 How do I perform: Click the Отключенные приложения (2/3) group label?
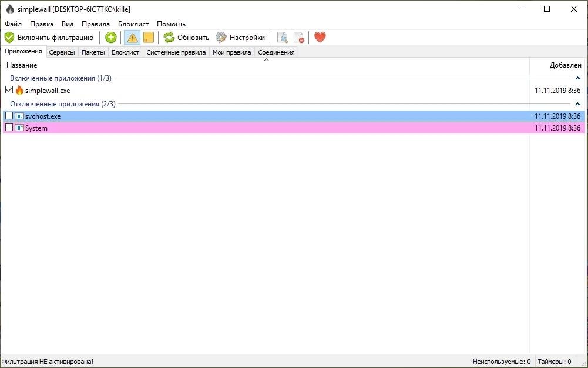point(63,104)
